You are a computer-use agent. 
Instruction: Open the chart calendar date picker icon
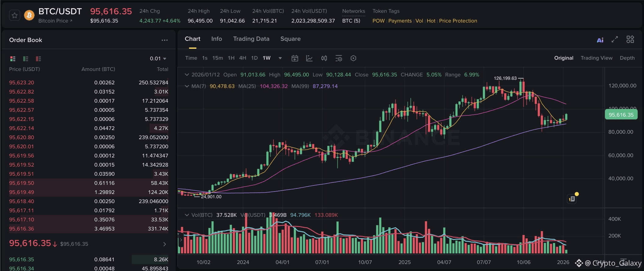pos(295,58)
